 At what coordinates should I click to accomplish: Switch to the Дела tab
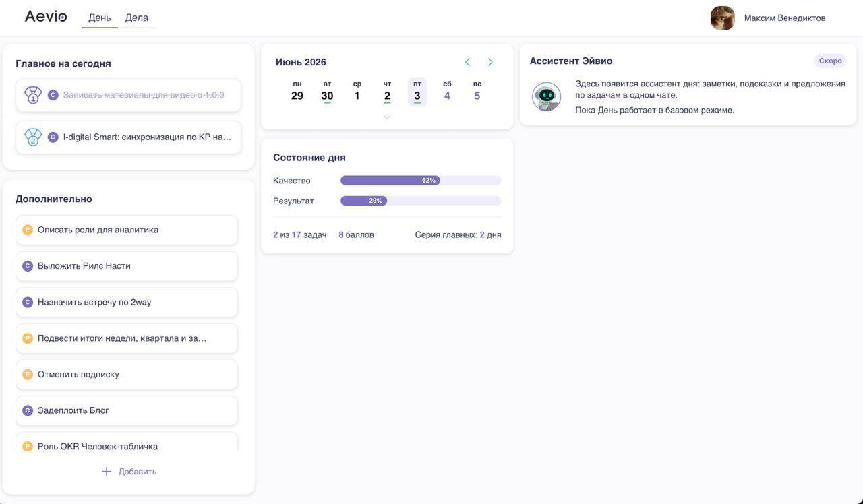click(x=137, y=18)
